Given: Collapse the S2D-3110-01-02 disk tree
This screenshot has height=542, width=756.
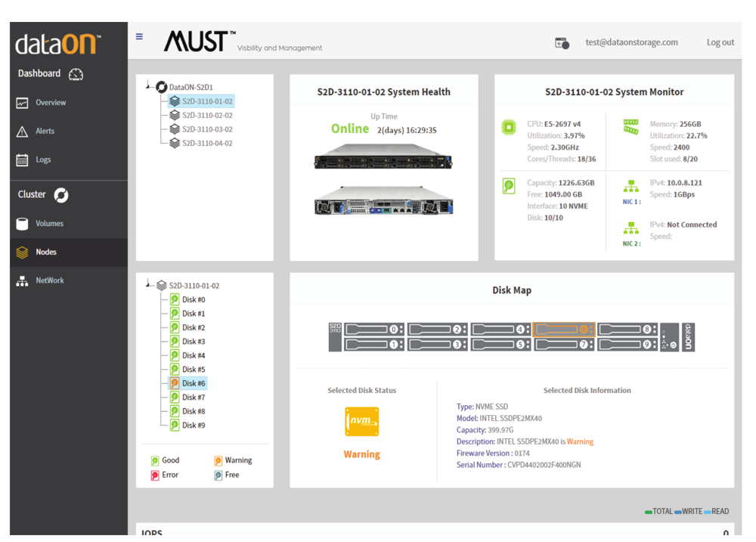Looking at the screenshot, I should point(148,284).
